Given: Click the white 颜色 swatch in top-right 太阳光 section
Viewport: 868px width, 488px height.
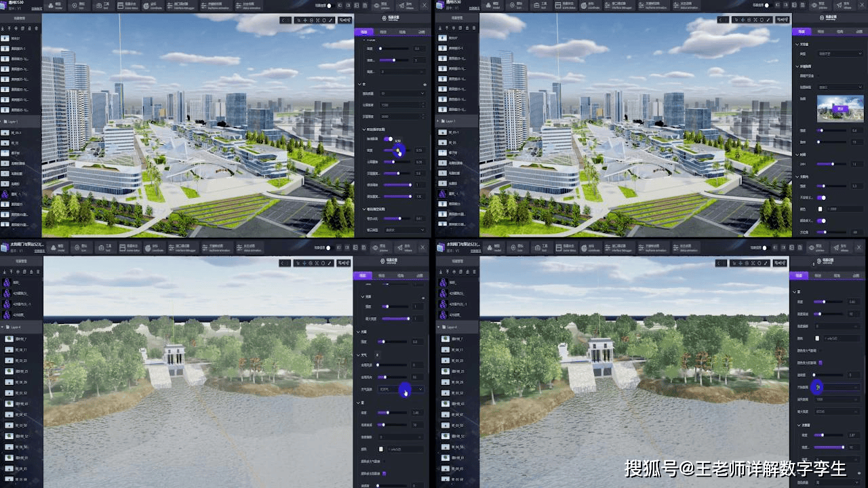Looking at the screenshot, I should 820,209.
